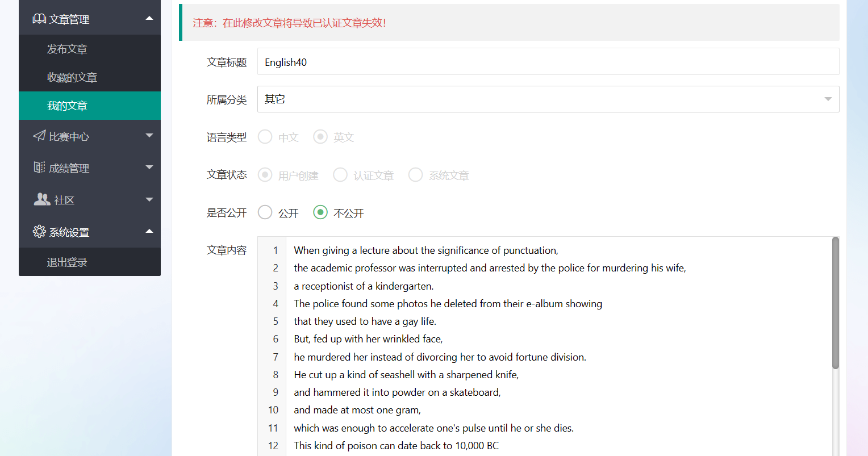Select the 中文 language radio button
The image size is (868, 456).
(265, 137)
